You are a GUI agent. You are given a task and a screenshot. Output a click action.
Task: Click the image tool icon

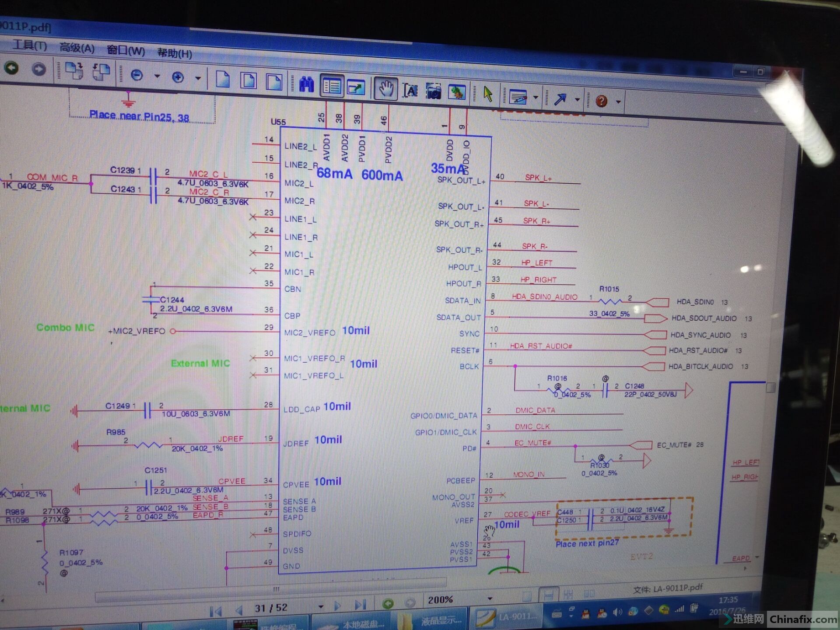click(x=457, y=93)
